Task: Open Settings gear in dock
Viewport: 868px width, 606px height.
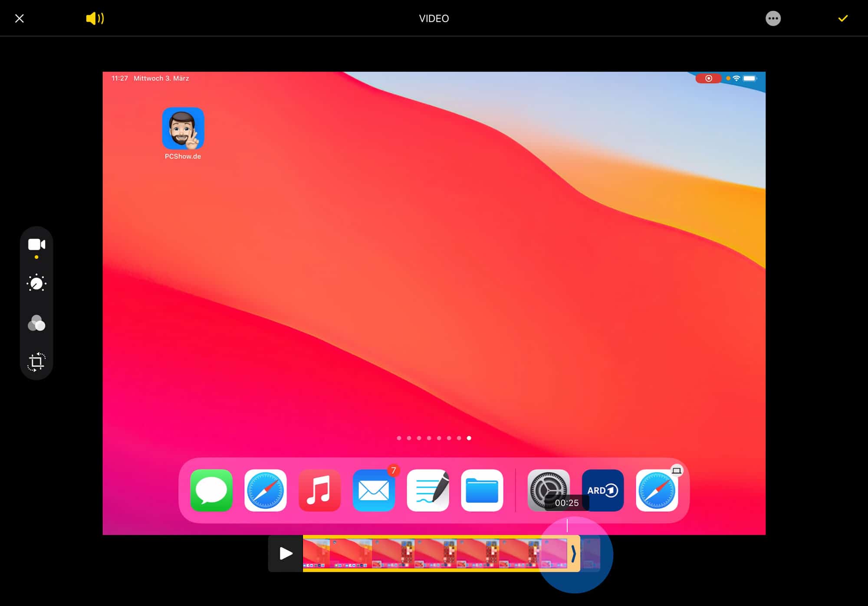Action: tap(549, 490)
